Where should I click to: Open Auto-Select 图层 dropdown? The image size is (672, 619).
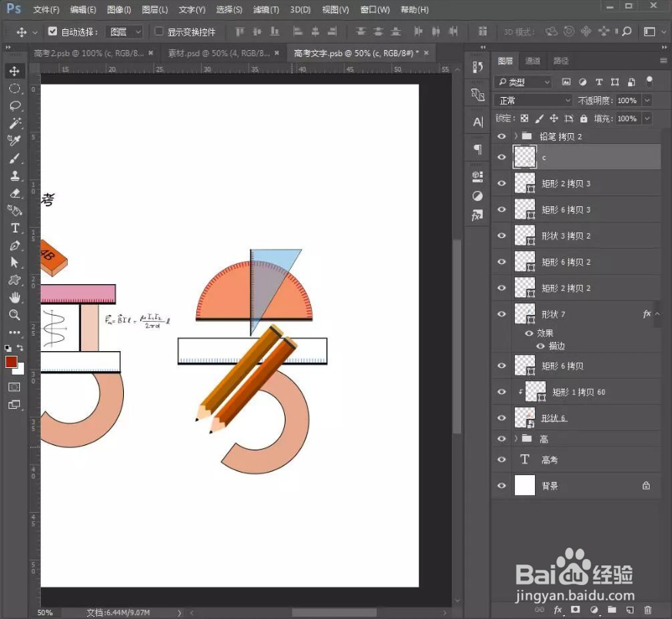[x=124, y=32]
